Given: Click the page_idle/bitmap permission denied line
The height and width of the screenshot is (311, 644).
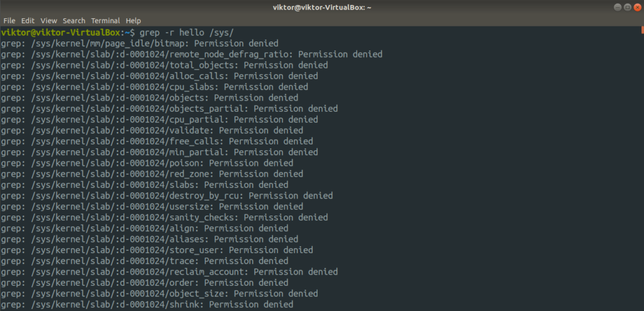Looking at the screenshot, I should coord(140,43).
